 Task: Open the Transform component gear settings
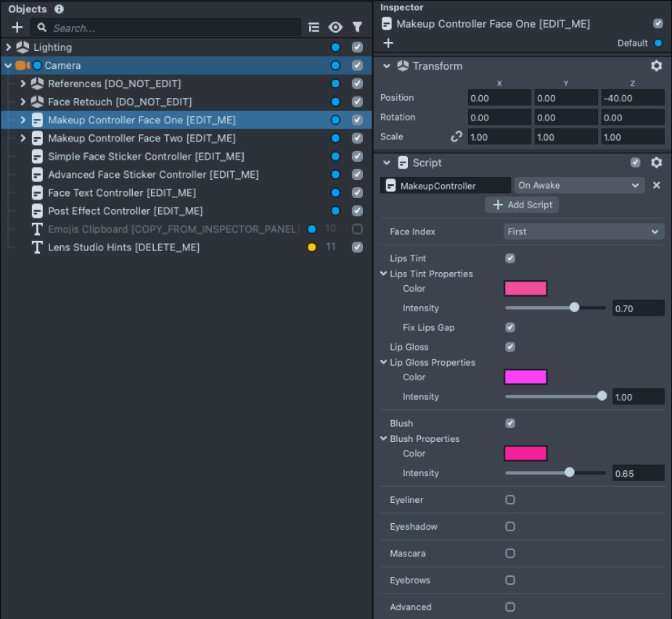(656, 66)
